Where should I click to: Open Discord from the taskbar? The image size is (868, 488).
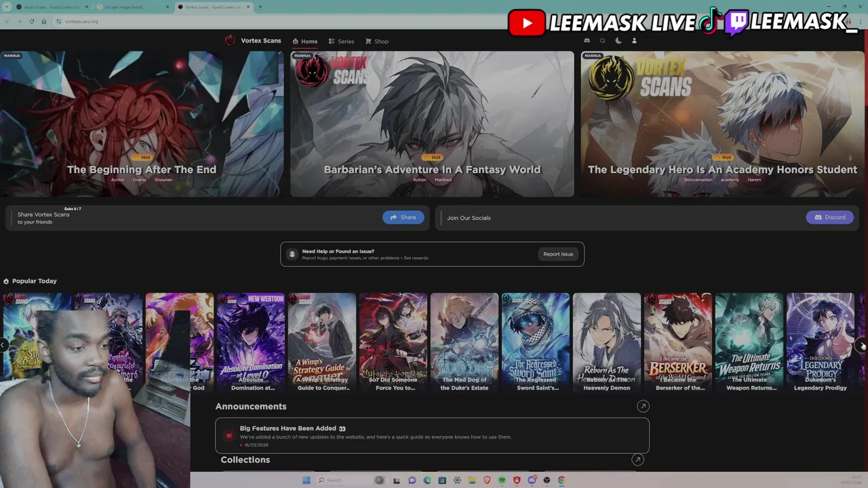click(532, 480)
